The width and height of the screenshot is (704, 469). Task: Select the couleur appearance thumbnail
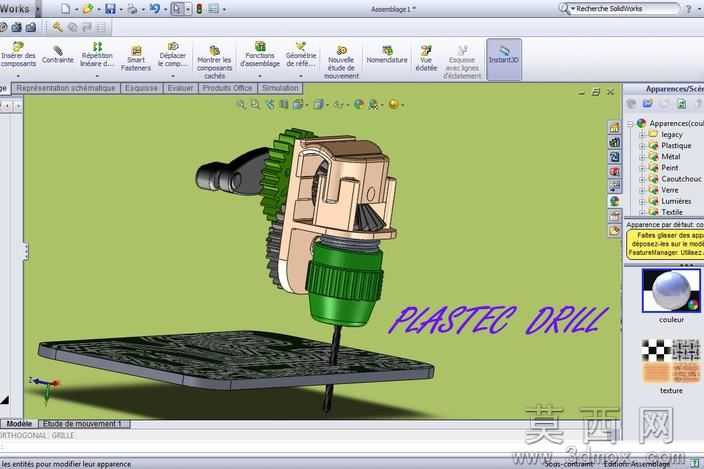click(671, 291)
